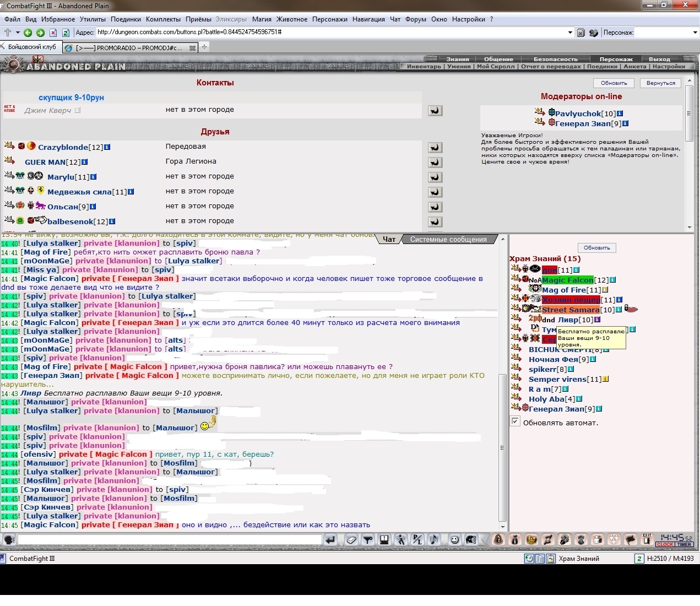Click the info icon next to GUER MAN
The height and width of the screenshot is (606, 700).
[84, 162]
